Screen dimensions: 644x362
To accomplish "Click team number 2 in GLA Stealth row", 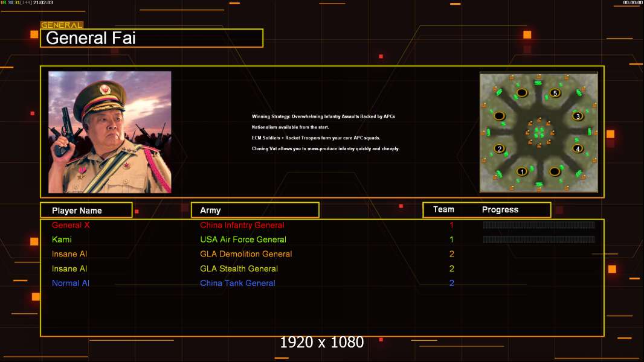I will 451,269.
